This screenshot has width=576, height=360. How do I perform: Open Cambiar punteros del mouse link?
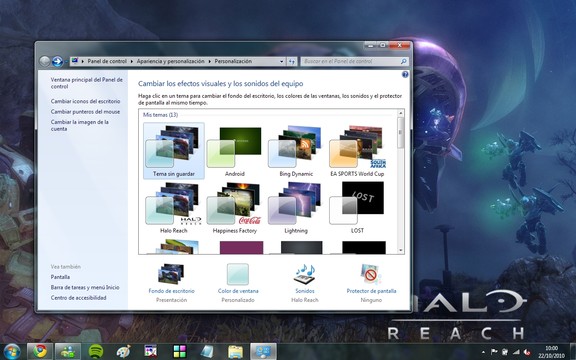[85, 112]
